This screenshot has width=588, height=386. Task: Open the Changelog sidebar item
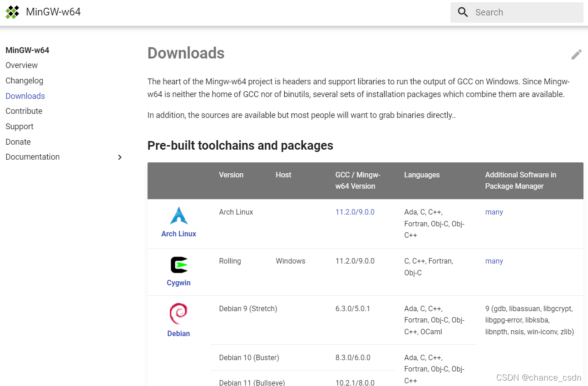click(25, 81)
